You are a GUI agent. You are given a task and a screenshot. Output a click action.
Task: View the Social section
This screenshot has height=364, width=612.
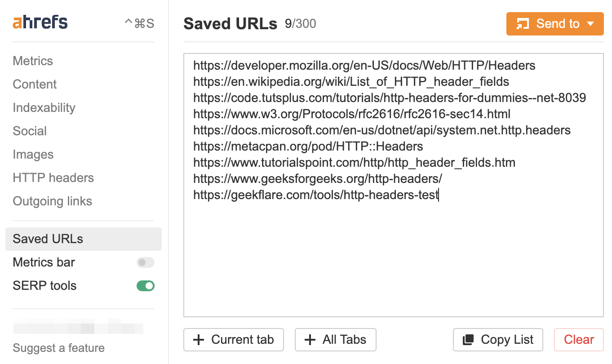point(30,131)
